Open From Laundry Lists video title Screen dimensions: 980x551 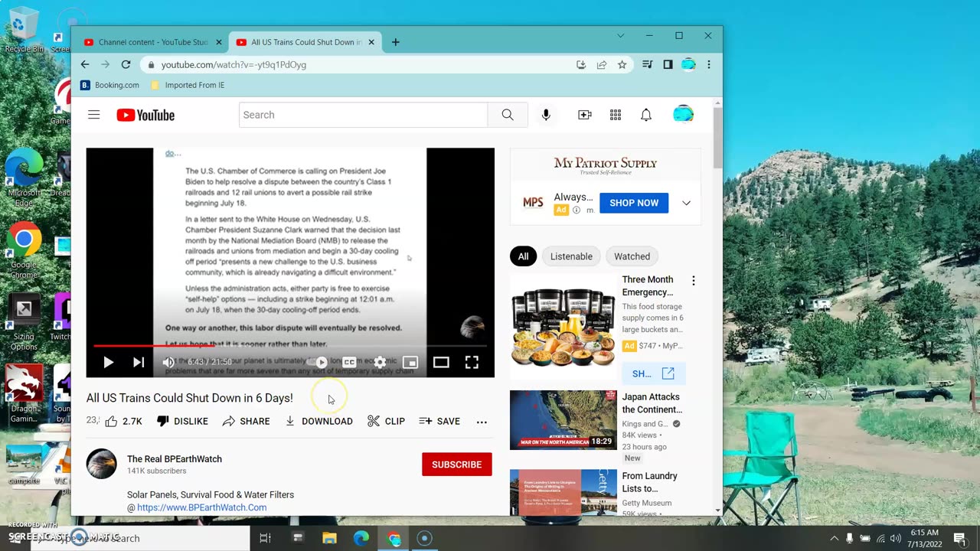click(649, 482)
